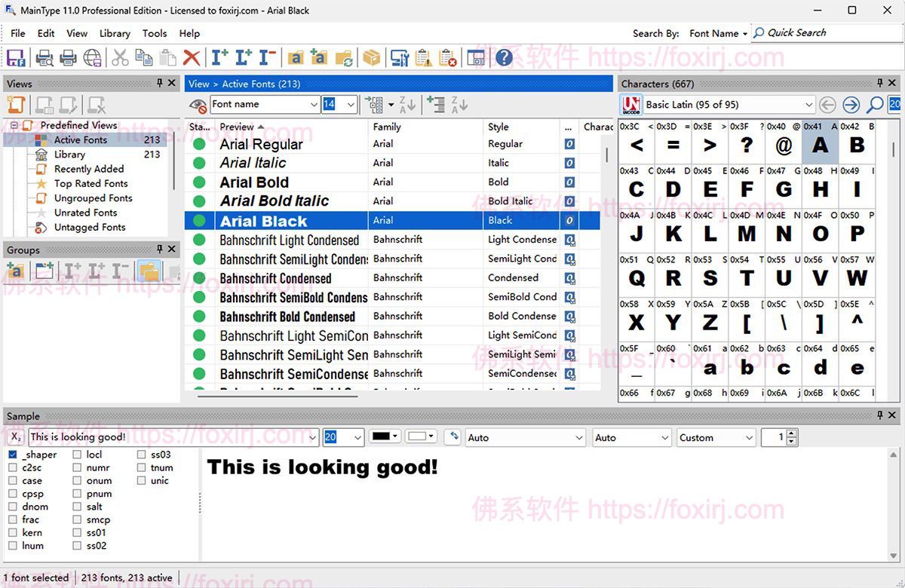Sort by the Family column header
905x588 pixels.
(387, 127)
